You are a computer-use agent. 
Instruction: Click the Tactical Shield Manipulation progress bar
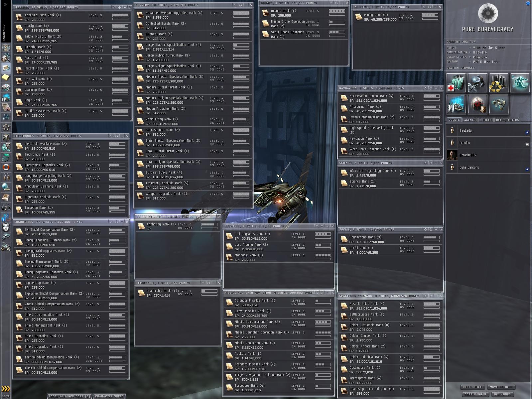click(x=117, y=360)
